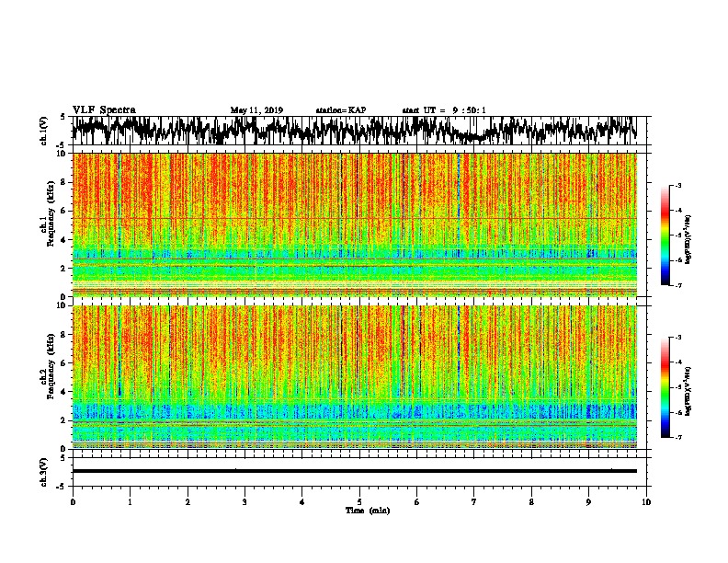The image size is (728, 563).
Task: Click the "5" tick of ch.3(V) axis
Action: pos(63,458)
